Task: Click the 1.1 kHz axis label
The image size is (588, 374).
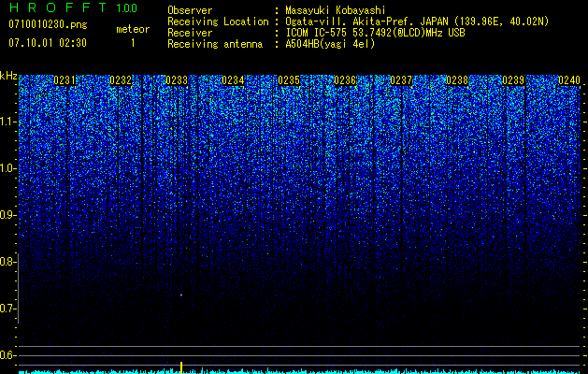Action: pos(7,122)
